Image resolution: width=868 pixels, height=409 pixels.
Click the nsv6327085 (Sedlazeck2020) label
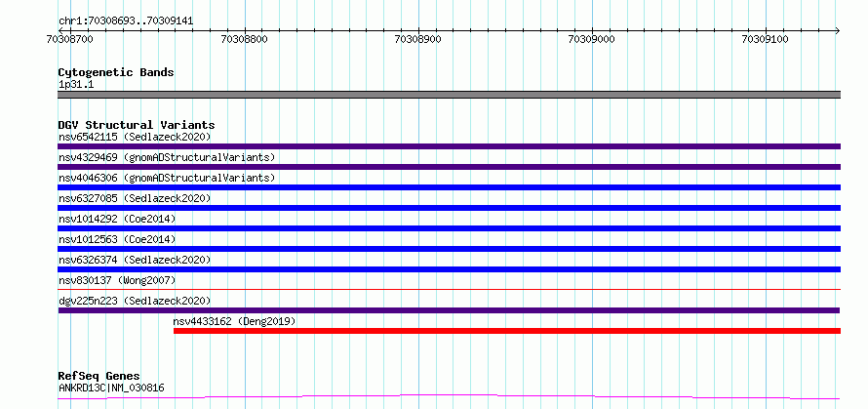135,198
